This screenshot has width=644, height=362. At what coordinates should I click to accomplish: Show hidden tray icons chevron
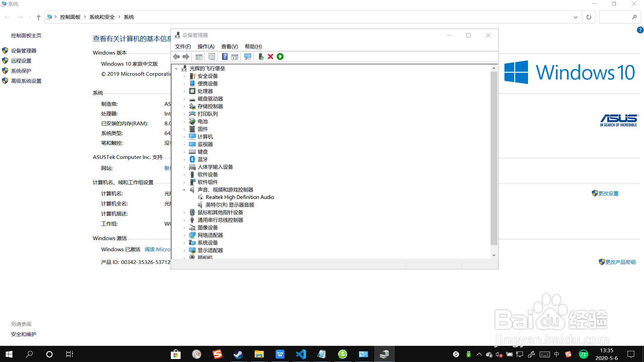[x=479, y=354]
